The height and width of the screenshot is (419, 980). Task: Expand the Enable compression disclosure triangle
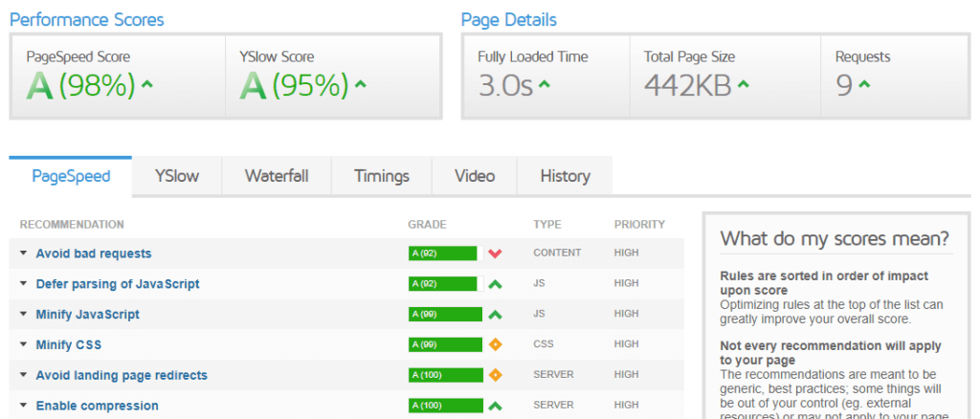(23, 406)
